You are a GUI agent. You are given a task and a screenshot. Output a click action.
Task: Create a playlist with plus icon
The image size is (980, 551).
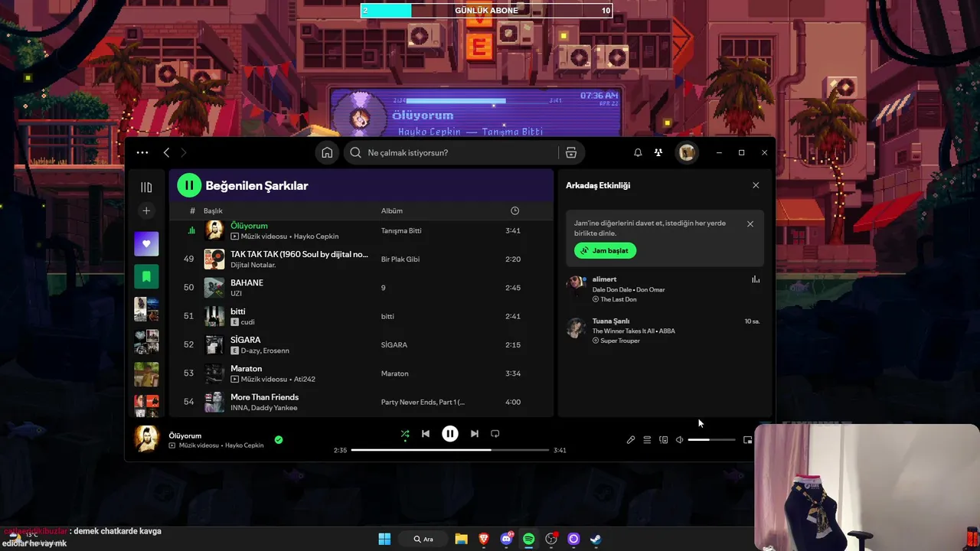(146, 210)
